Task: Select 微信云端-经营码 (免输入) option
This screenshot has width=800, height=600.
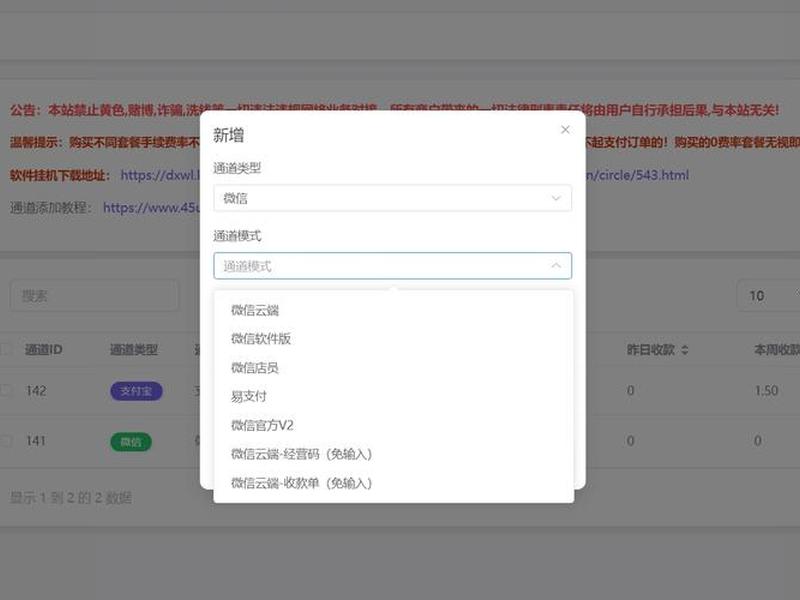Action: [393, 454]
